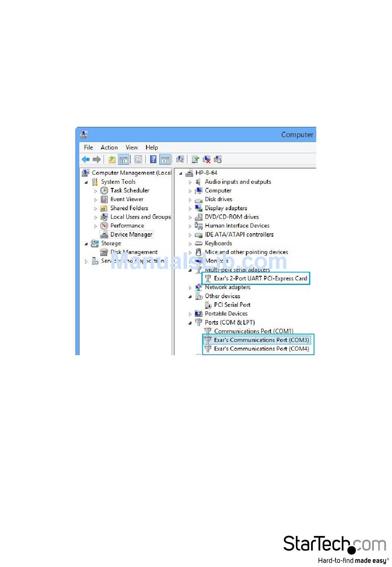Click the Uninstall device red X icon
Viewport: 392px width, 567px height.
tap(207, 159)
